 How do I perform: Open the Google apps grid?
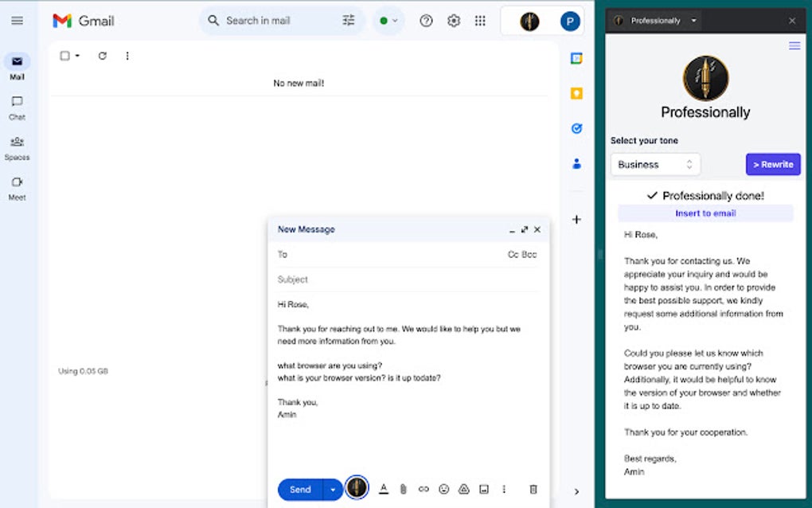pos(480,21)
